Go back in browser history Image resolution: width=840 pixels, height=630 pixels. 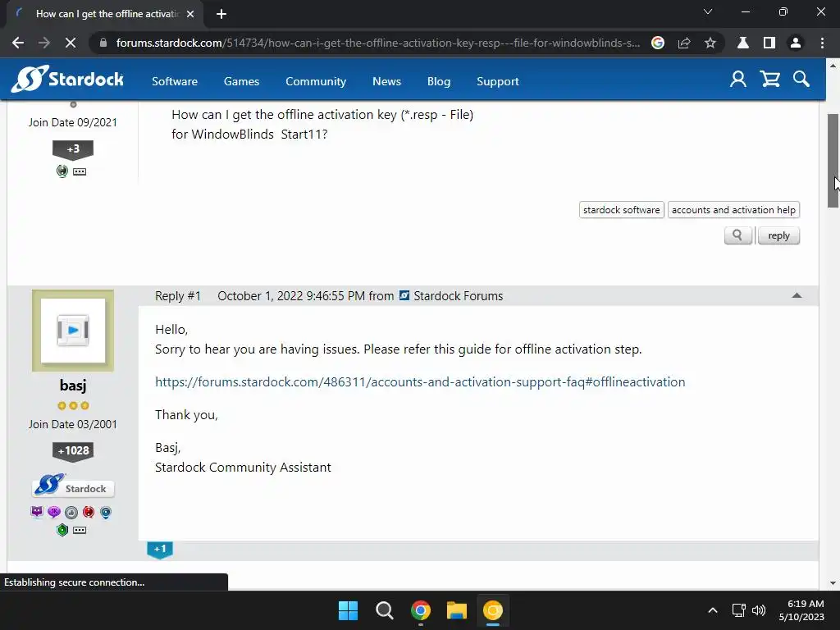pos(18,43)
